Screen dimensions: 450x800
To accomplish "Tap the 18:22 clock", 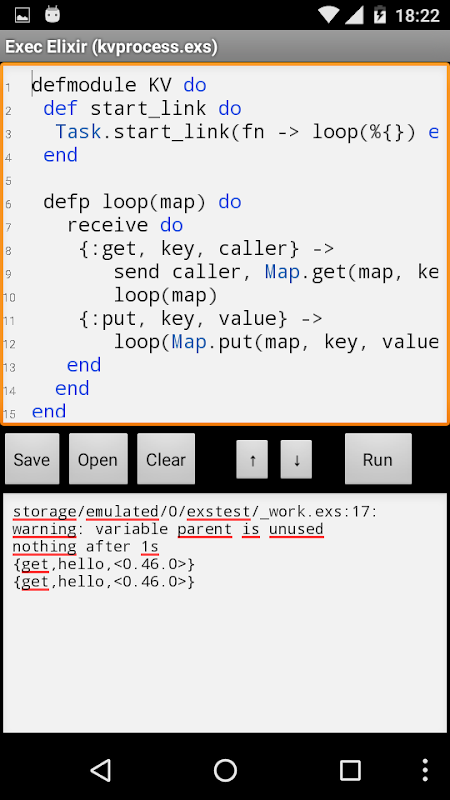I will 417,15.
